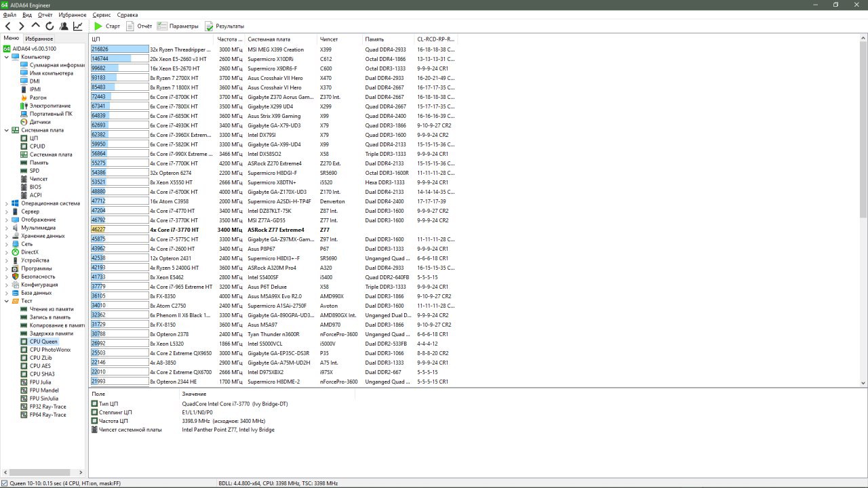Click the 146744 Xeon E5-2660 score bar
The height and width of the screenshot is (488, 868).
[x=119, y=59]
